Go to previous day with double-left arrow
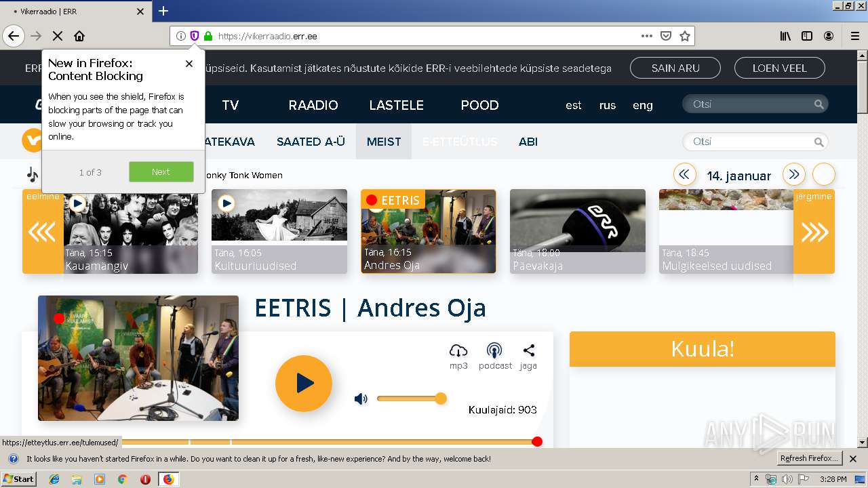The height and width of the screenshot is (488, 868). [x=684, y=175]
